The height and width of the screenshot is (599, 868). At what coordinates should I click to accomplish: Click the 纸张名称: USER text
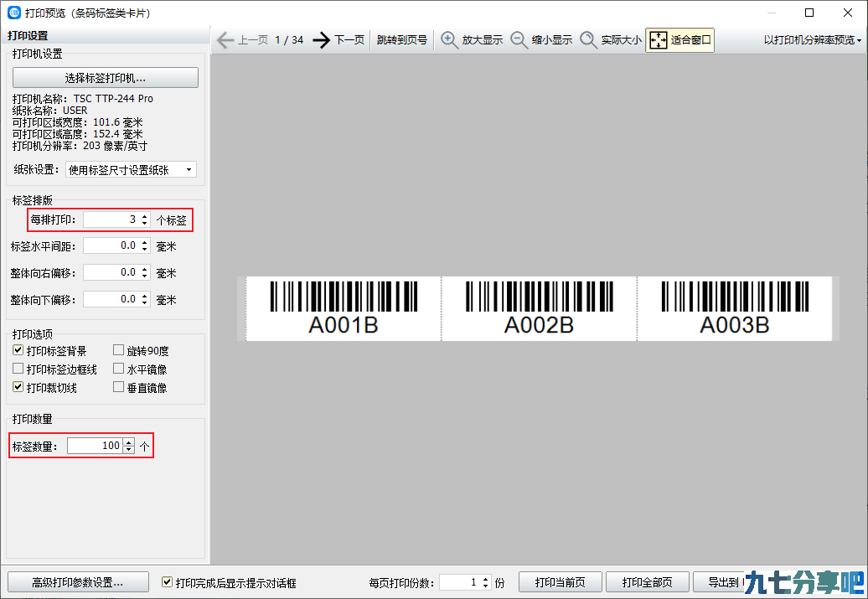tap(49, 111)
